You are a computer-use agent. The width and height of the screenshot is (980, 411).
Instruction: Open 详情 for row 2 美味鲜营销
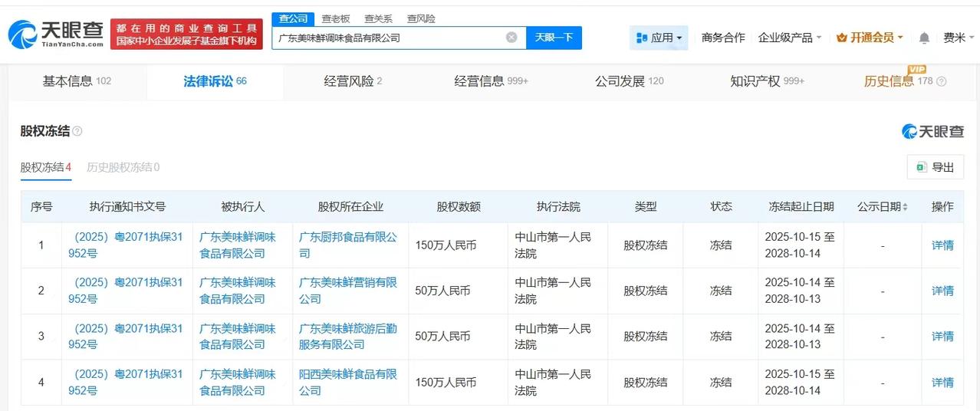tap(942, 291)
